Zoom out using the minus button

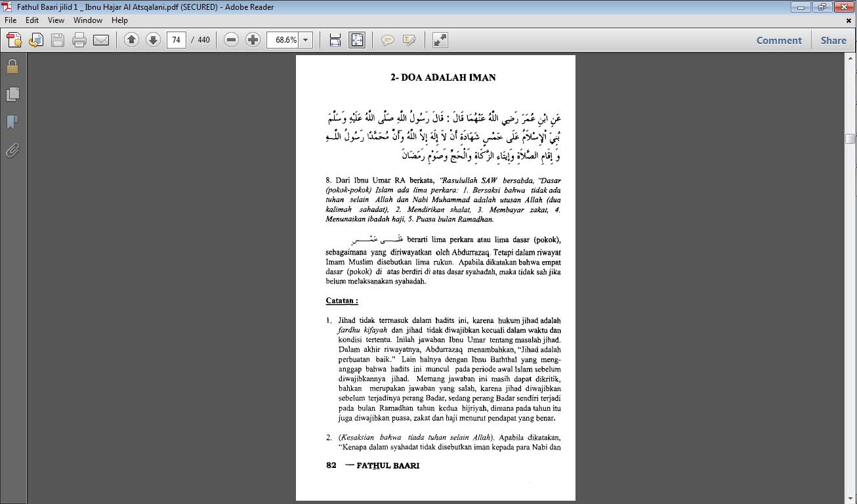point(230,39)
